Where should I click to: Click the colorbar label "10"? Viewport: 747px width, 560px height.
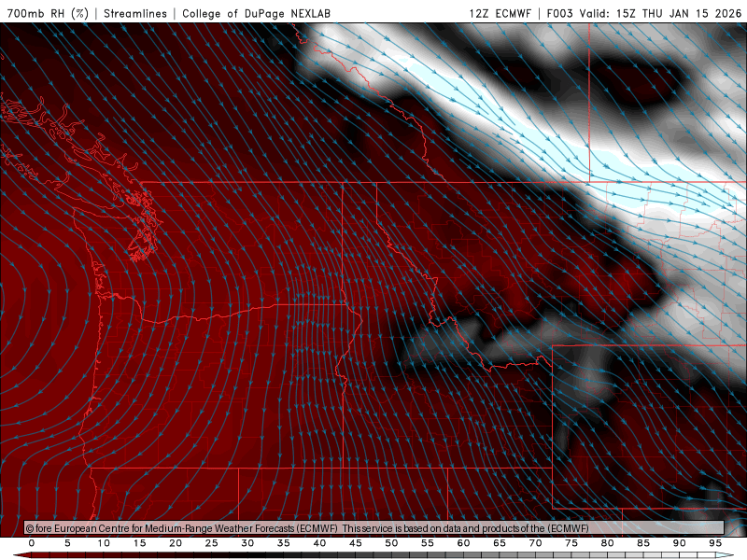click(104, 543)
